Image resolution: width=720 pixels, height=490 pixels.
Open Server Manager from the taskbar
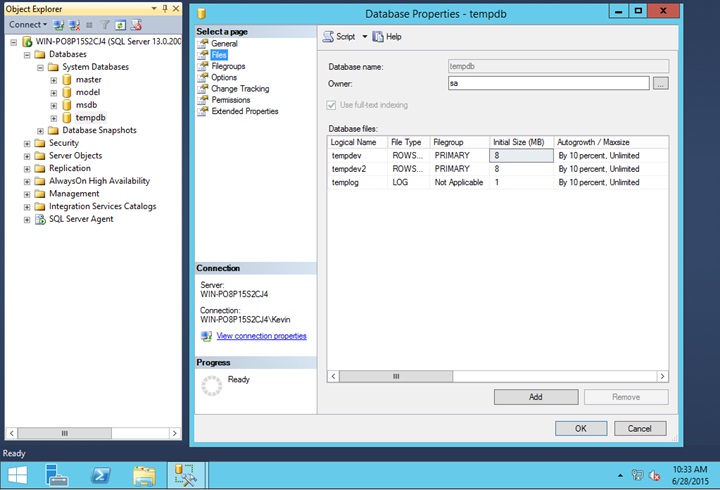point(56,475)
